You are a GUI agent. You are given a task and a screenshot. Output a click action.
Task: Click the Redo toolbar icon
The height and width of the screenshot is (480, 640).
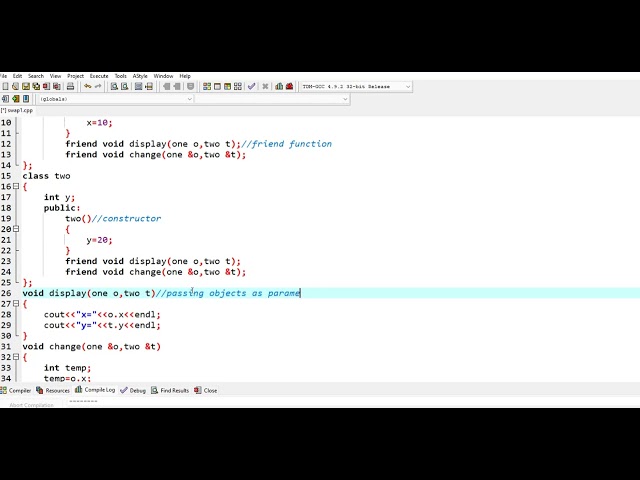(x=98, y=87)
